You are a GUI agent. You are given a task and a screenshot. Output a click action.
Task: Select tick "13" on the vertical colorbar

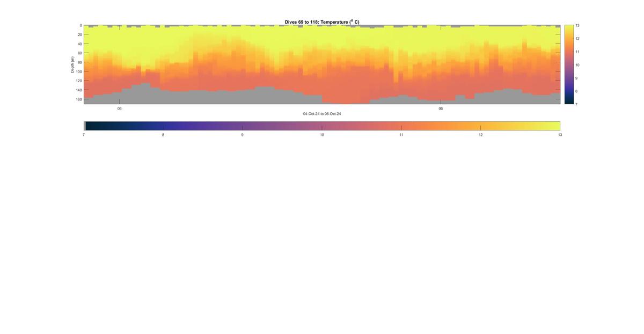click(x=578, y=25)
